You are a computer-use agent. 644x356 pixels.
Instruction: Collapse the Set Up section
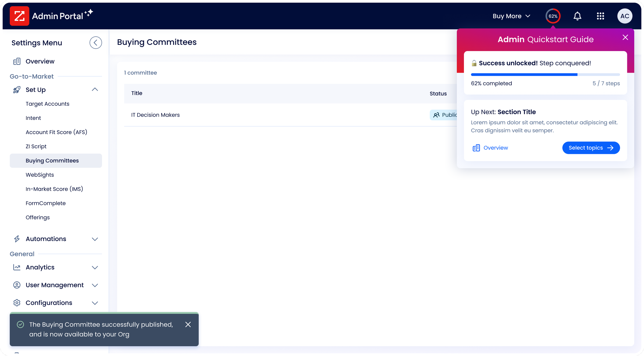point(95,89)
